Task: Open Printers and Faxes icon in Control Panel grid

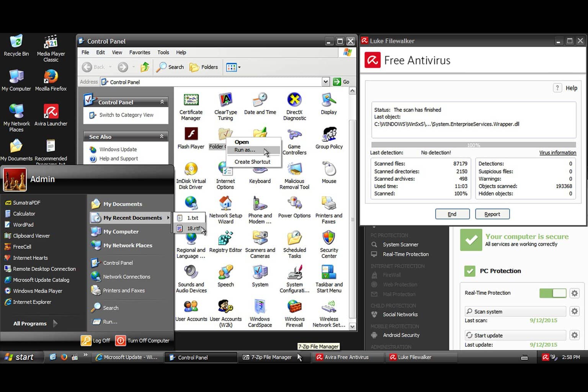Action: coord(329,210)
